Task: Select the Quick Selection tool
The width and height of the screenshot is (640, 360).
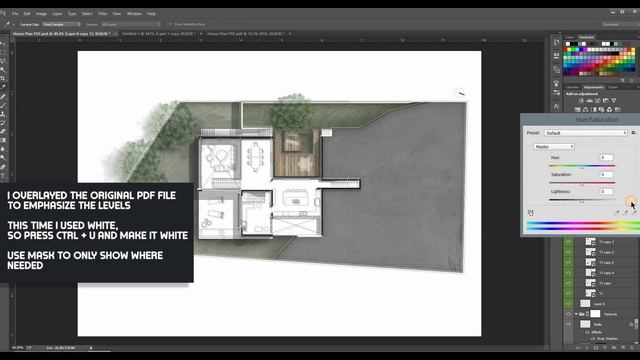Action: click(x=3, y=69)
